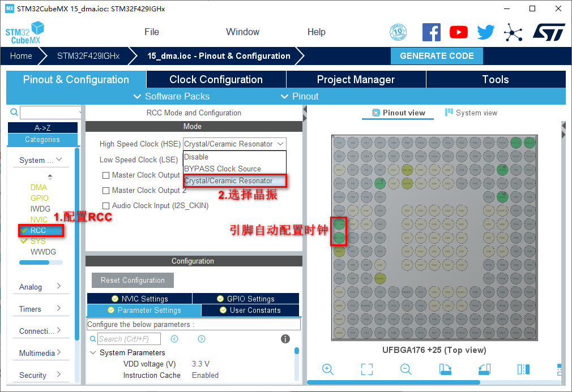Collapse System Parameters section

pos(93,352)
